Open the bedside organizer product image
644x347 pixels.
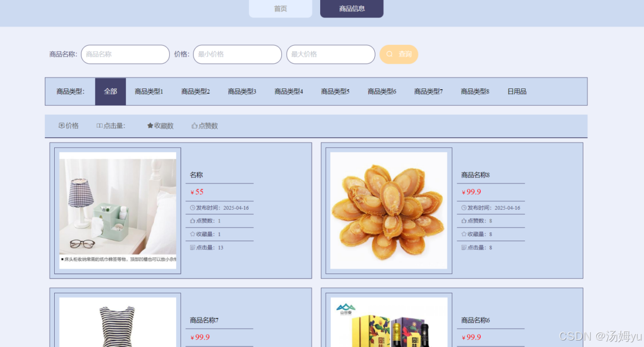tap(118, 211)
